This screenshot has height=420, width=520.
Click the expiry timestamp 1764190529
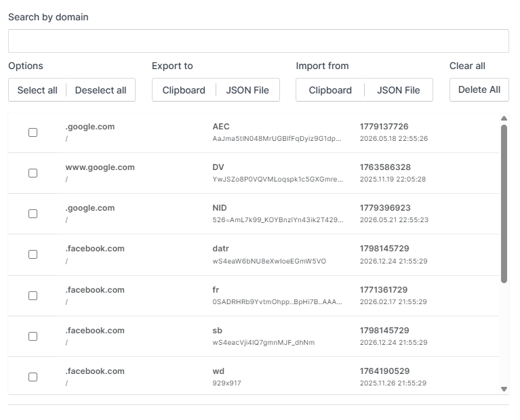click(x=384, y=371)
